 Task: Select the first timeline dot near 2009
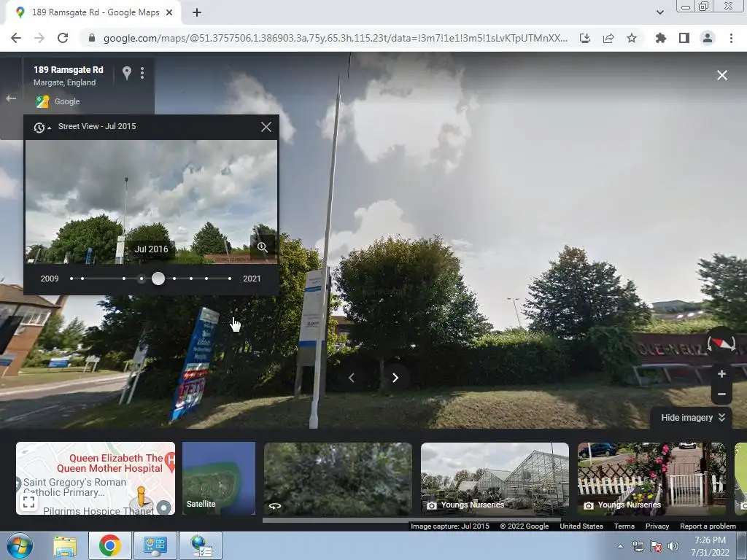[x=71, y=279]
